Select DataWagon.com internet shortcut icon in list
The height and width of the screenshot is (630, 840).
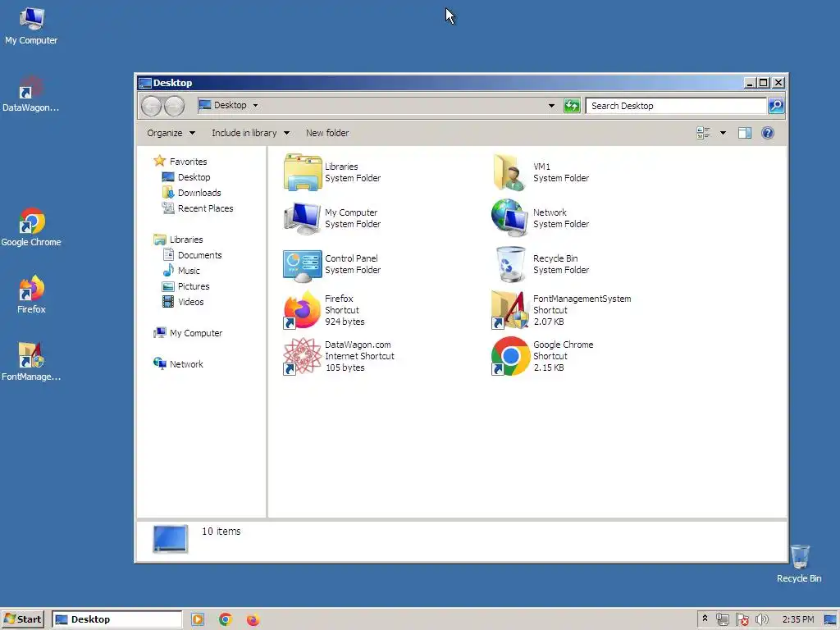tap(303, 356)
